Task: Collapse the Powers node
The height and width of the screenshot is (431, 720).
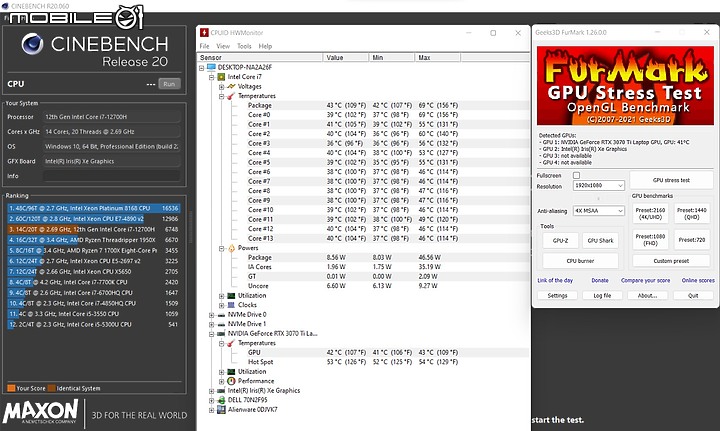Action: pos(221,248)
